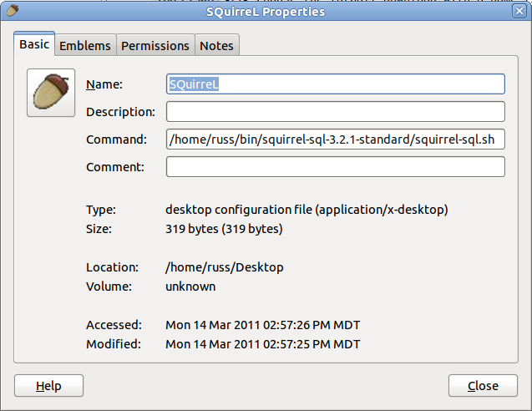This screenshot has height=411, width=532.
Task: Click the SQuirreL Properties title bar
Action: click(x=266, y=12)
